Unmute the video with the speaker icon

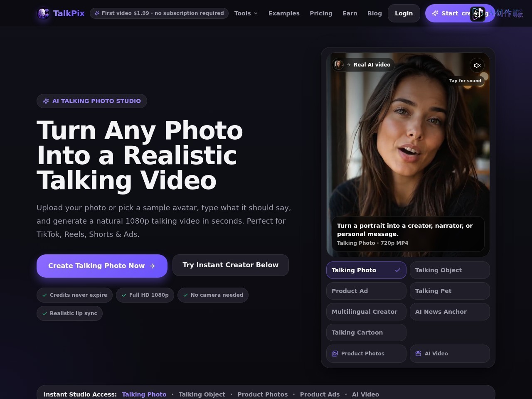click(x=477, y=65)
